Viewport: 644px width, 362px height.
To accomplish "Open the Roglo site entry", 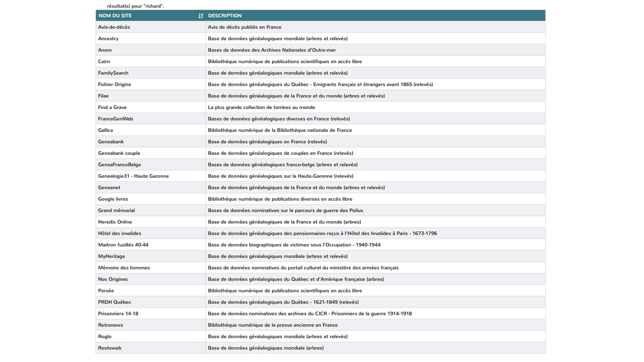I will point(105,337).
